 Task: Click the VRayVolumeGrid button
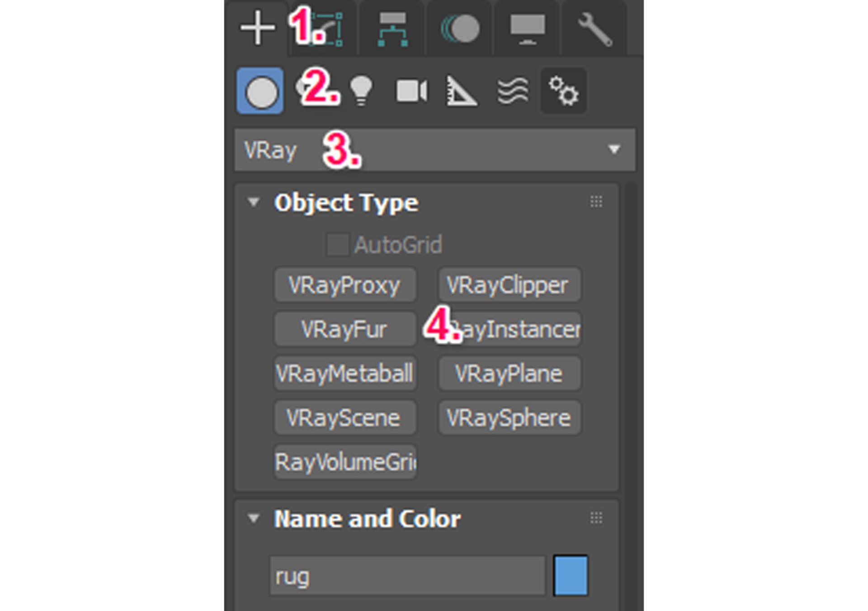point(345,462)
